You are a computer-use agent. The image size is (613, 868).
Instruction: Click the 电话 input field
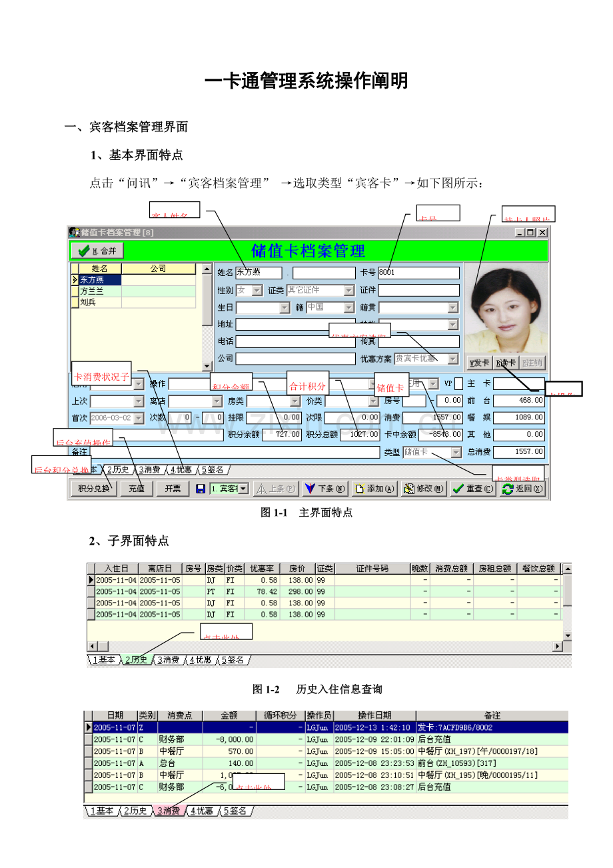point(295,341)
